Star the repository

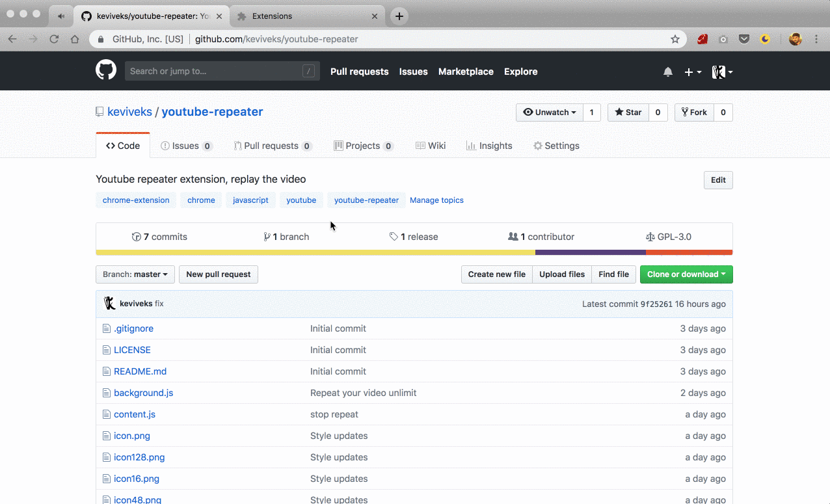(628, 113)
